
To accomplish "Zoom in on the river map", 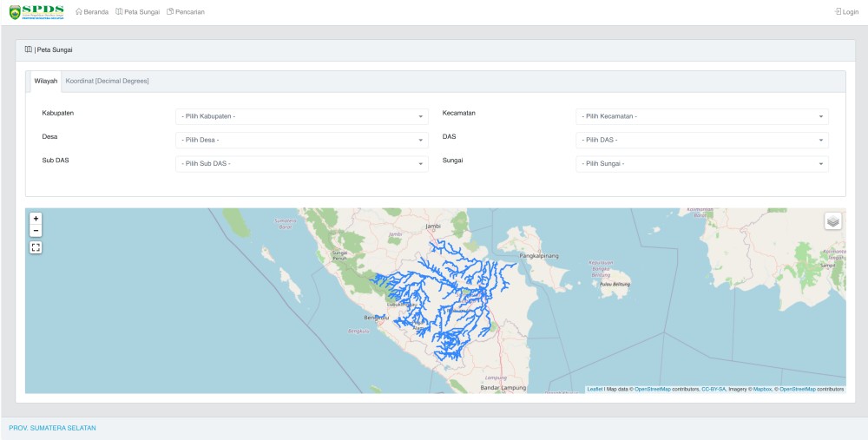I will pyautogui.click(x=36, y=219).
